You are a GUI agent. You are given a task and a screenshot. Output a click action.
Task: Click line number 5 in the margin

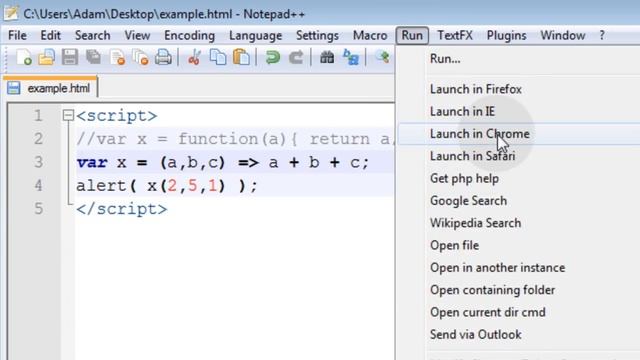(x=38, y=209)
